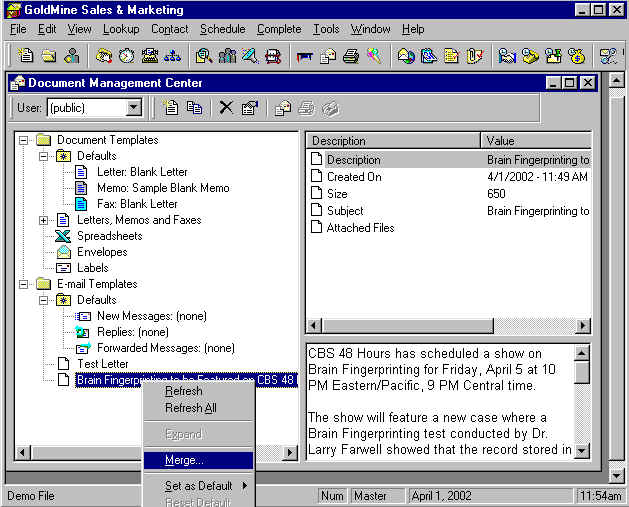
Task: Click the magic wand icon
Action: tap(374, 56)
